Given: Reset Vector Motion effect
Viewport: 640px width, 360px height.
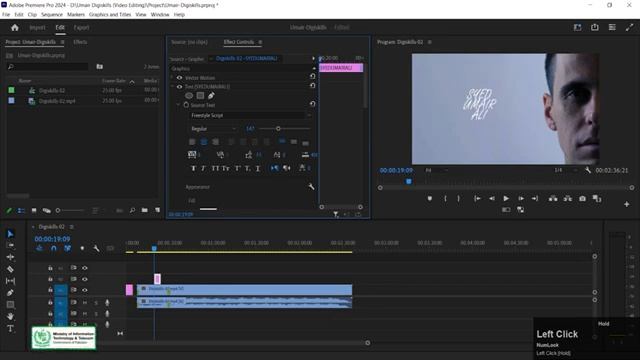Looking at the screenshot, I should coord(313,77).
